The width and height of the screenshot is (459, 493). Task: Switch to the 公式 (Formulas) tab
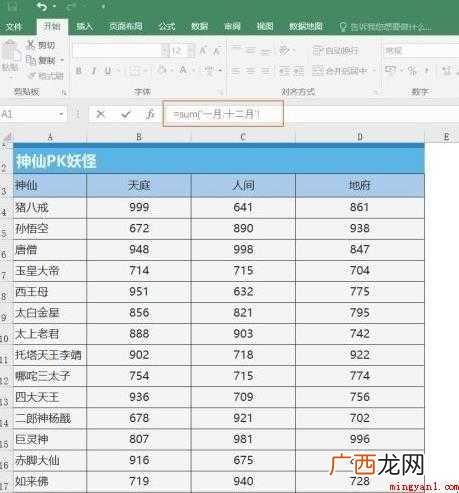[167, 26]
